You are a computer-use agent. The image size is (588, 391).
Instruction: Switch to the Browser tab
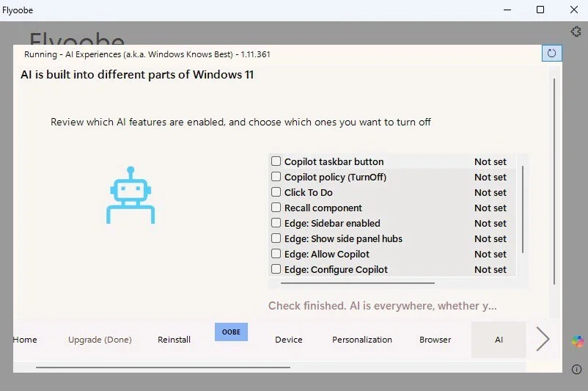[435, 340]
